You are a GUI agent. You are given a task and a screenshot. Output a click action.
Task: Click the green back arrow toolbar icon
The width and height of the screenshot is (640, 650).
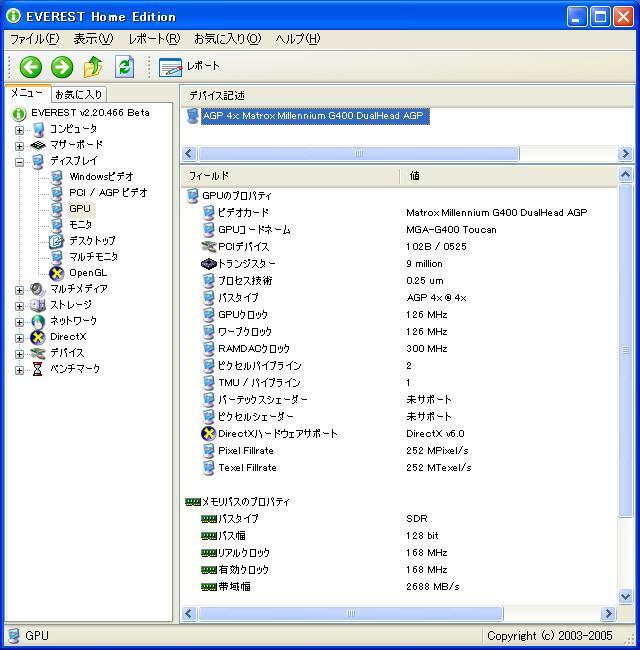coord(31,67)
